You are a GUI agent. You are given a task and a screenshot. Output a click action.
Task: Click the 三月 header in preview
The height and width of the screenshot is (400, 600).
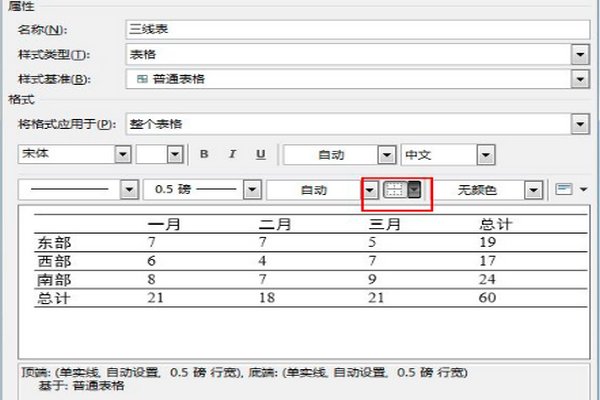coord(385,224)
